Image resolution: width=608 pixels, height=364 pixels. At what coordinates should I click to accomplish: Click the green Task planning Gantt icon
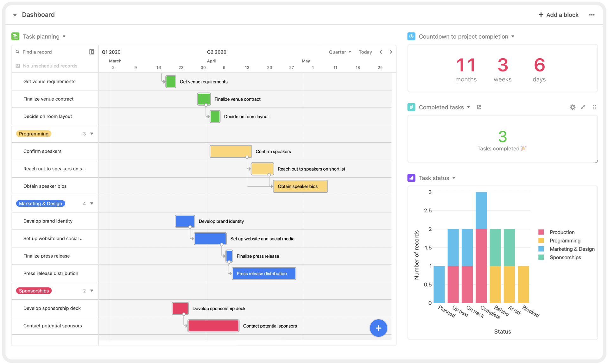(15, 36)
